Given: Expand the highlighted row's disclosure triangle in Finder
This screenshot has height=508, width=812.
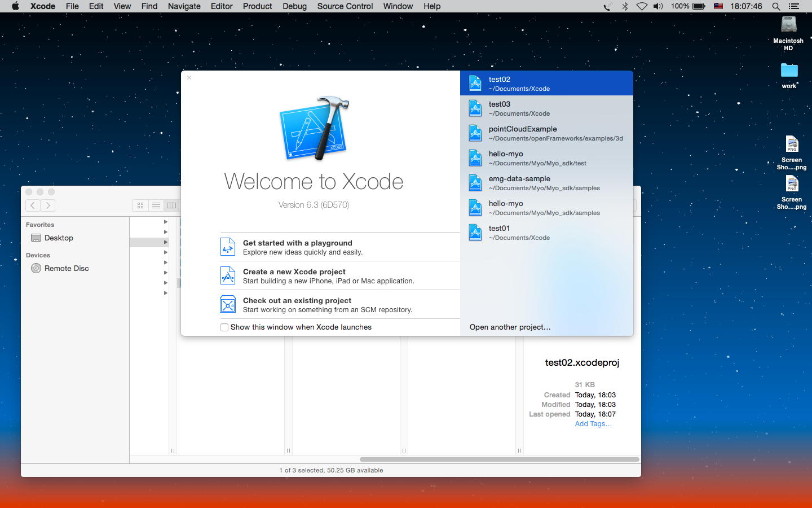Looking at the screenshot, I should tap(166, 242).
